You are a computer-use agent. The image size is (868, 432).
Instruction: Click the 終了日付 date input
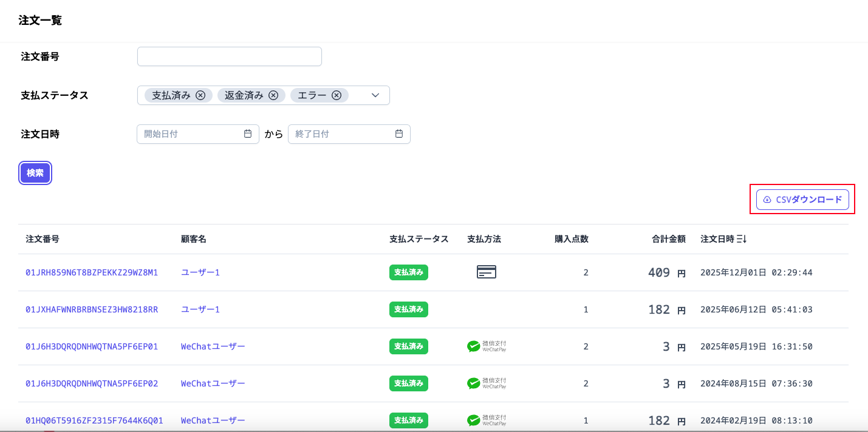click(349, 134)
